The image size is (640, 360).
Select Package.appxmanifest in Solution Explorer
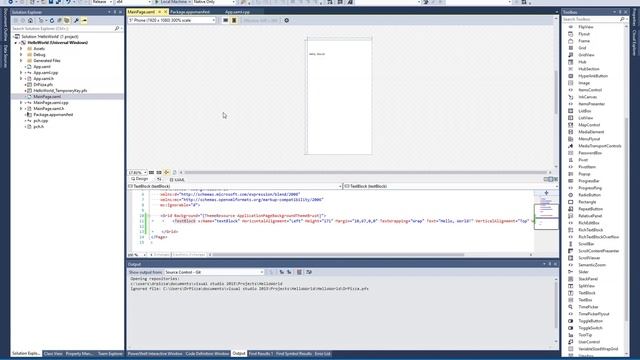pyautogui.click(x=53, y=115)
